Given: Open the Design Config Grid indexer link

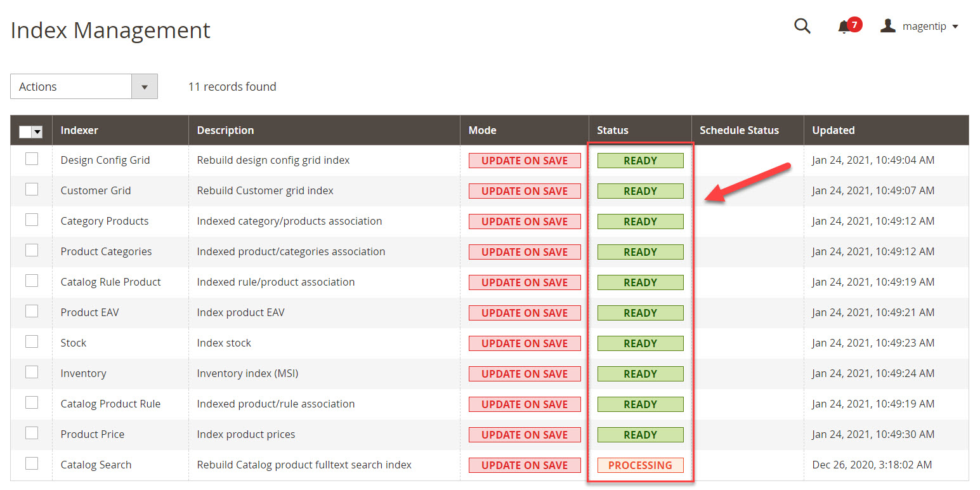Looking at the screenshot, I should point(105,160).
